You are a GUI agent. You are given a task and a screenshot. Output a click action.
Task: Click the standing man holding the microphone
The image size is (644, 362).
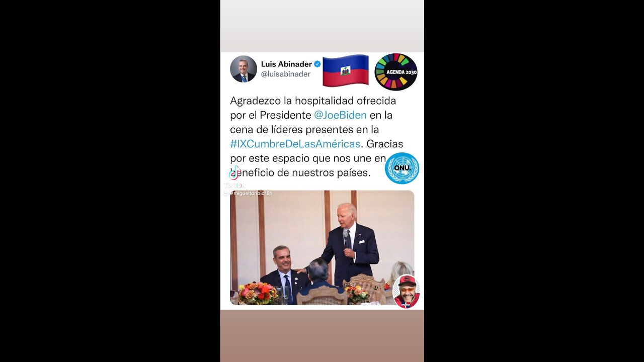tap(350, 244)
